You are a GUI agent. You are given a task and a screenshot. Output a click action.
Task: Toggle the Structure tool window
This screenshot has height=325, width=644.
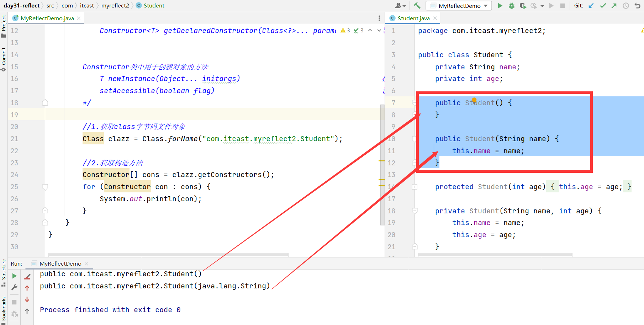pyautogui.click(x=4, y=273)
